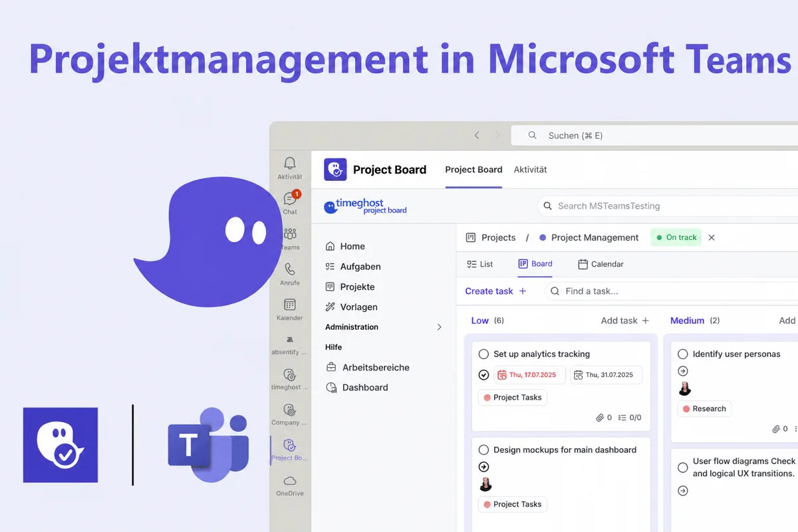Mark Design mockups for main dashboard complete
Image resolution: width=798 pixels, height=532 pixels.
pyautogui.click(x=483, y=450)
